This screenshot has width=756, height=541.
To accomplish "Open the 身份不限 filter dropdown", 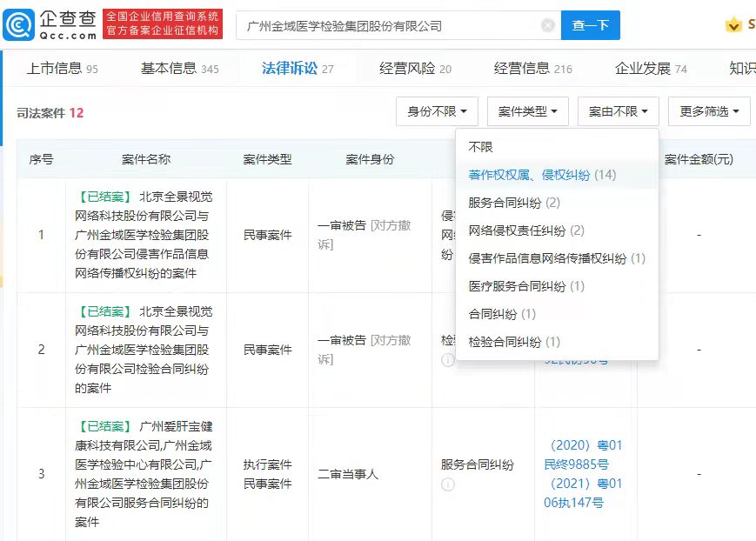I will pyautogui.click(x=437, y=111).
